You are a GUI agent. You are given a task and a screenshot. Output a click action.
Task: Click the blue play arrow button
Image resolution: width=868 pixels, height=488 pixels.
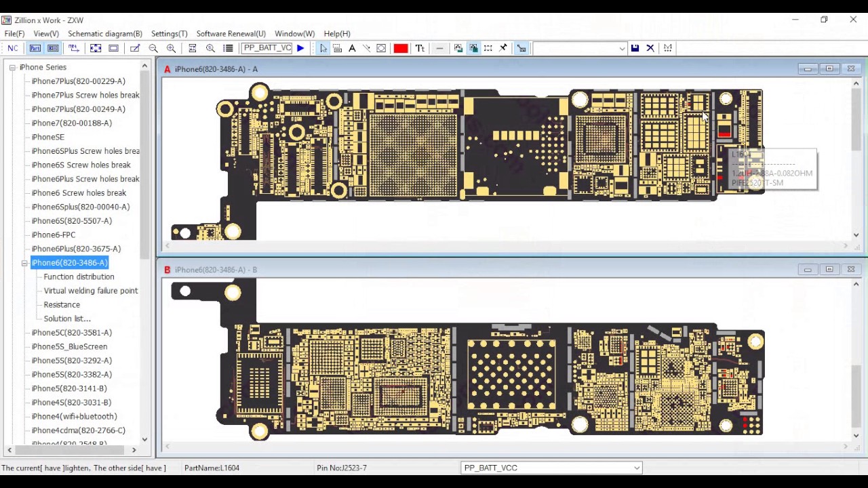(300, 48)
